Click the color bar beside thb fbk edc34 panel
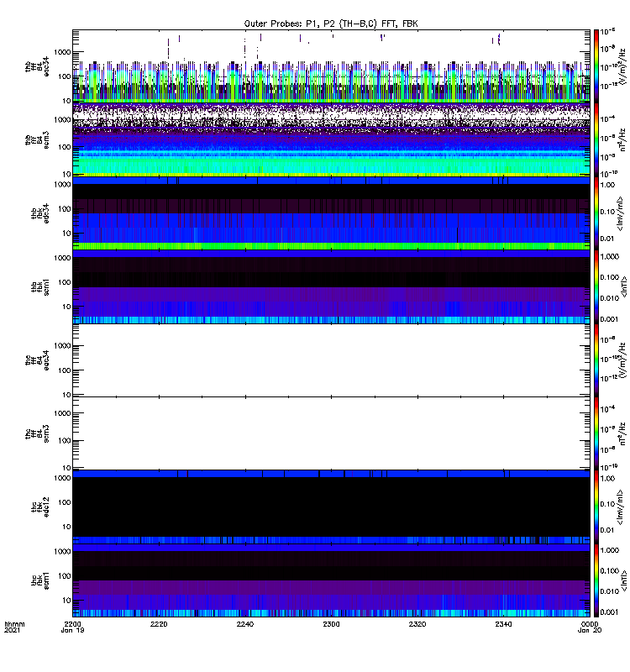The image size is (630, 672). coord(596,213)
